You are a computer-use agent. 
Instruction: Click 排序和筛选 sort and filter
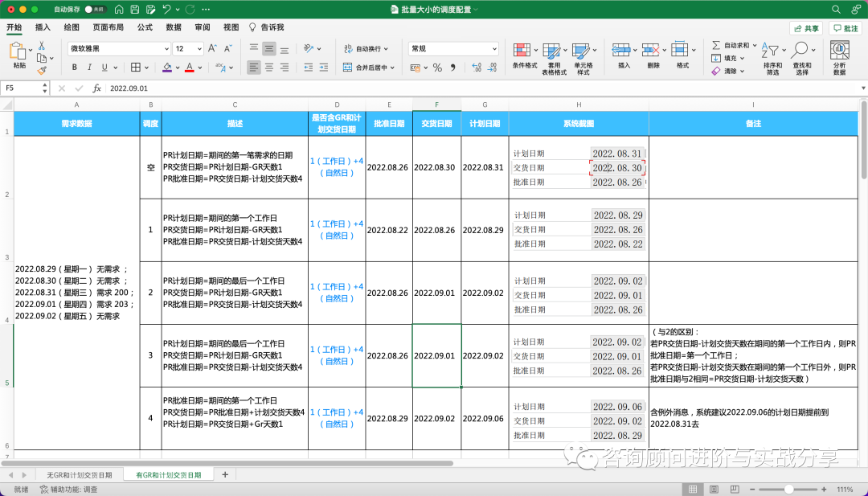(772, 58)
